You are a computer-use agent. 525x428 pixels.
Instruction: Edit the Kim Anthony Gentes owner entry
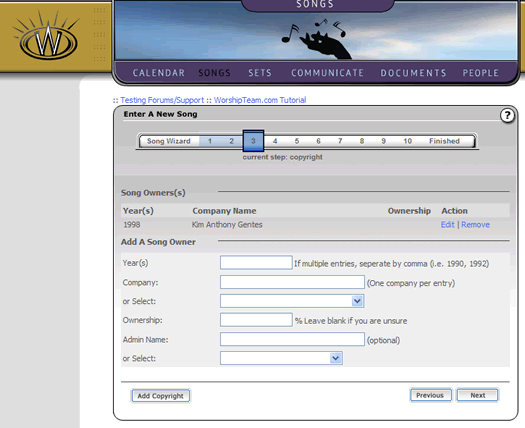[447, 224]
